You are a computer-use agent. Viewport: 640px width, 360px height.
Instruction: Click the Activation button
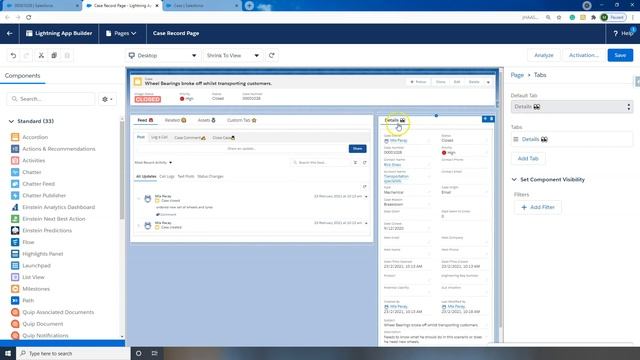point(584,55)
